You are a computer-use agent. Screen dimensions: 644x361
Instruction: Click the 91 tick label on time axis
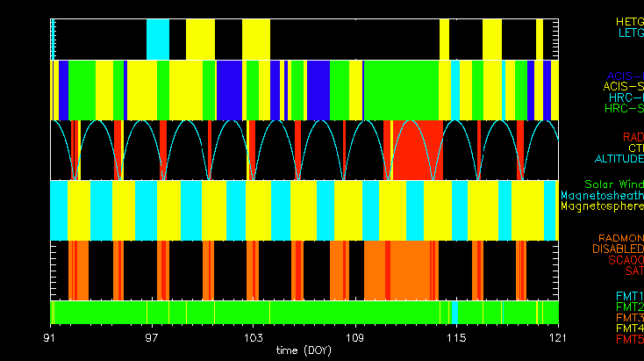[x=51, y=337]
